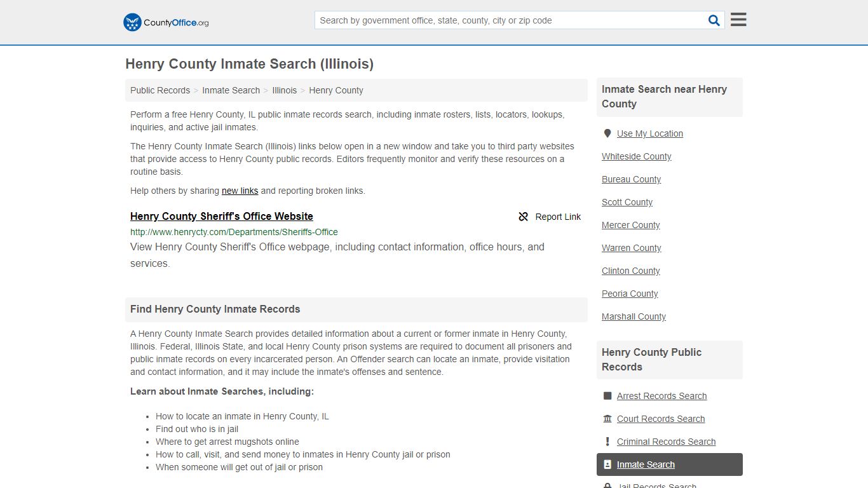Open Whiteside County inmate search
Screen dimensions: 868x488
click(x=636, y=156)
